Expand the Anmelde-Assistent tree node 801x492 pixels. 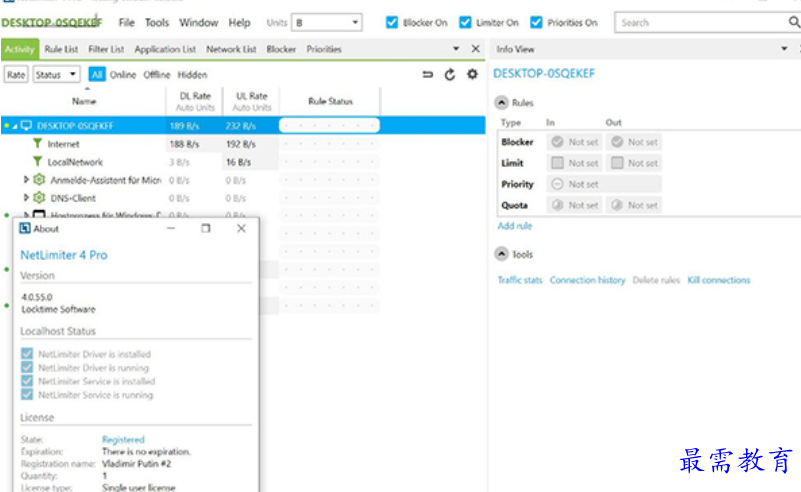(x=26, y=179)
